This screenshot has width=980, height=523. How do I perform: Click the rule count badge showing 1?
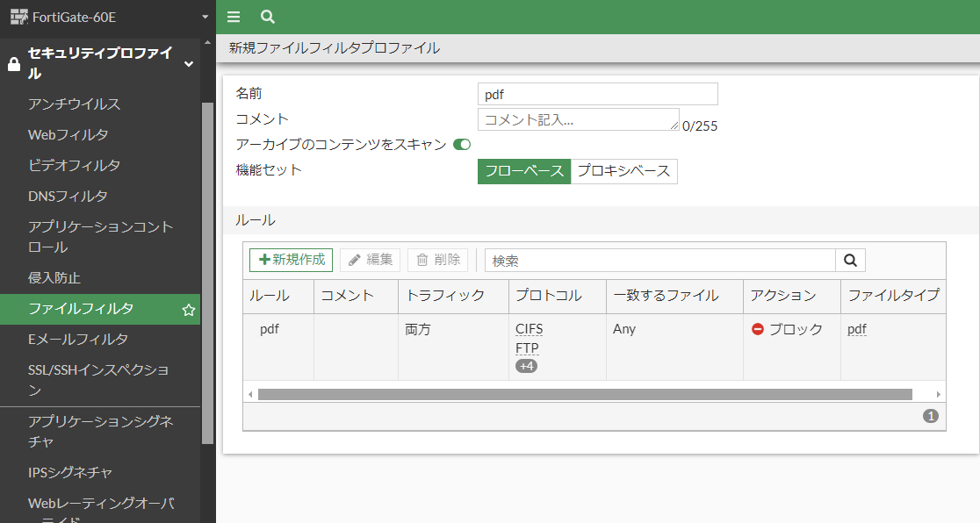coord(931,416)
